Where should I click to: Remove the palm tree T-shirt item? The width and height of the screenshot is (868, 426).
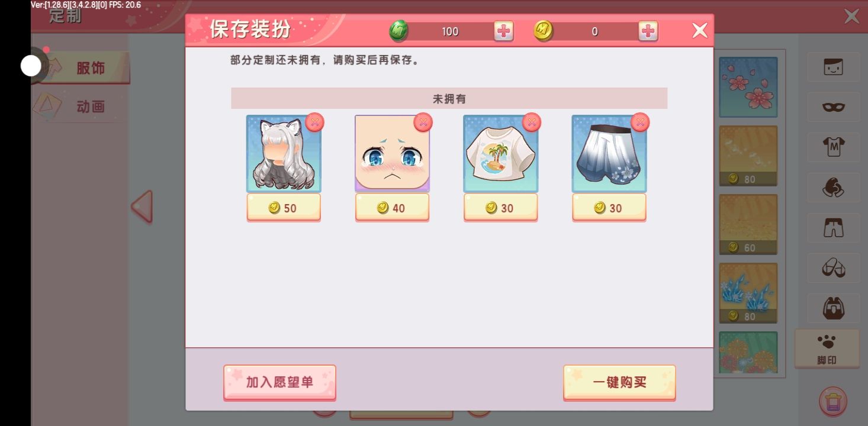coord(532,122)
